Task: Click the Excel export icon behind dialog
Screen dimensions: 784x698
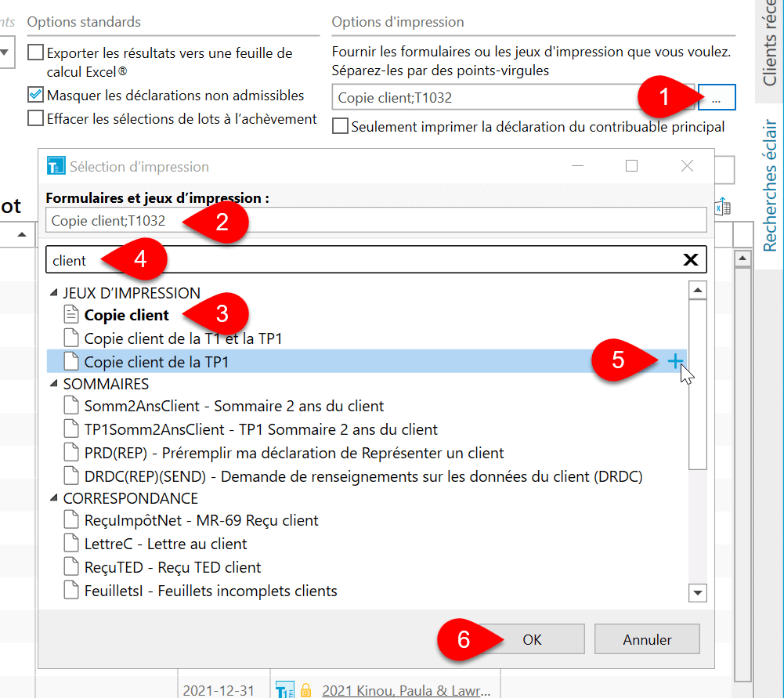Action: point(723,207)
